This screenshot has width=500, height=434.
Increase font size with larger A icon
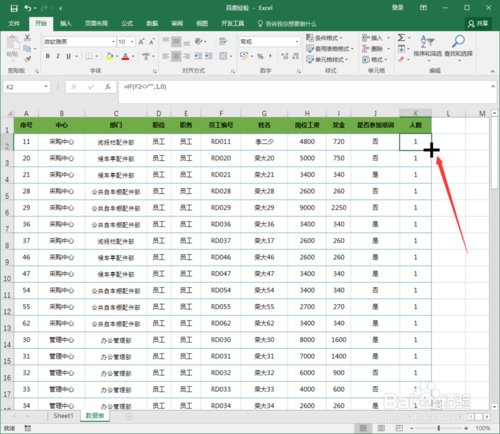pos(141,42)
